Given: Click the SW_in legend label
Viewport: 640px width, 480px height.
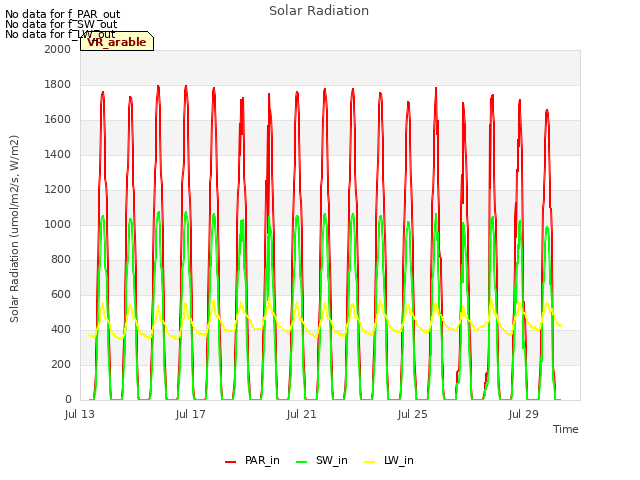Looking at the screenshot, I should pos(331,460).
